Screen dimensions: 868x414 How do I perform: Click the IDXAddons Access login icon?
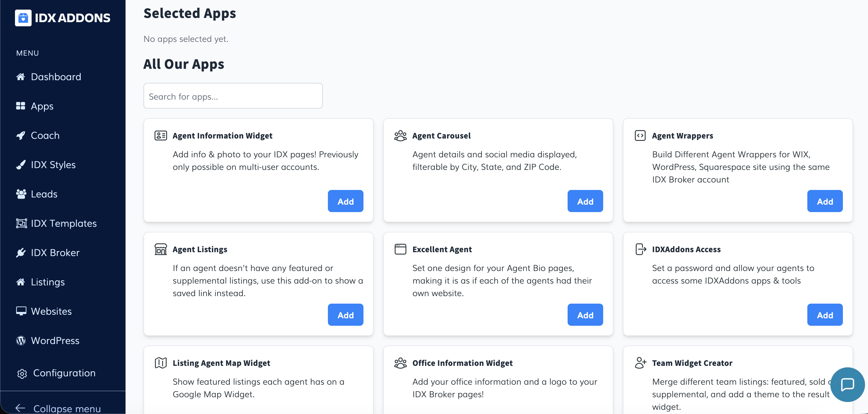640,249
